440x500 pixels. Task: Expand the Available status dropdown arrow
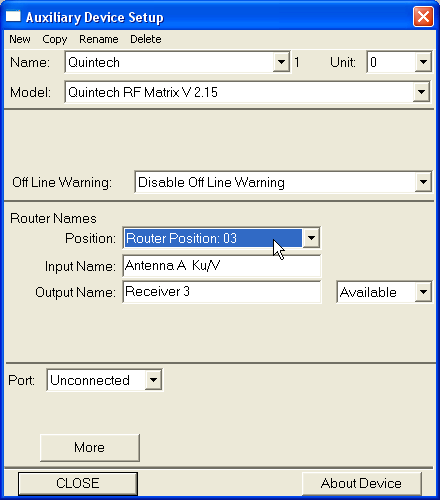[x=423, y=292]
